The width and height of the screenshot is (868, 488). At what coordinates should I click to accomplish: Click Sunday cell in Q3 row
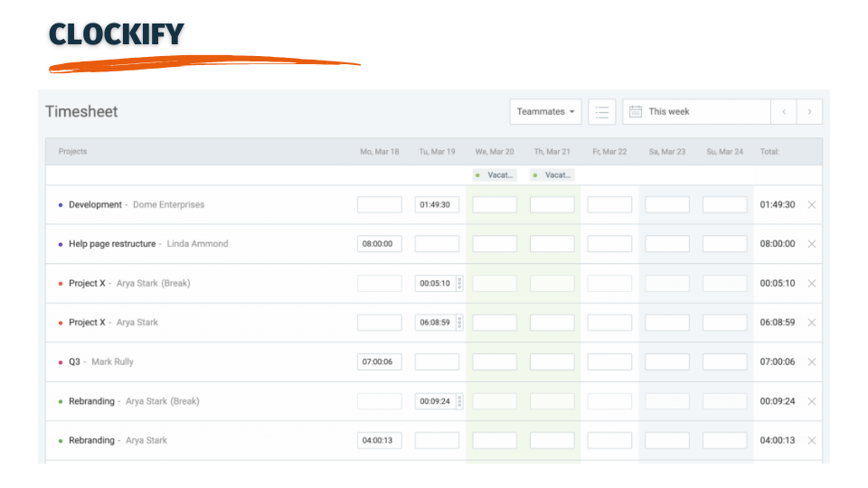click(x=724, y=361)
